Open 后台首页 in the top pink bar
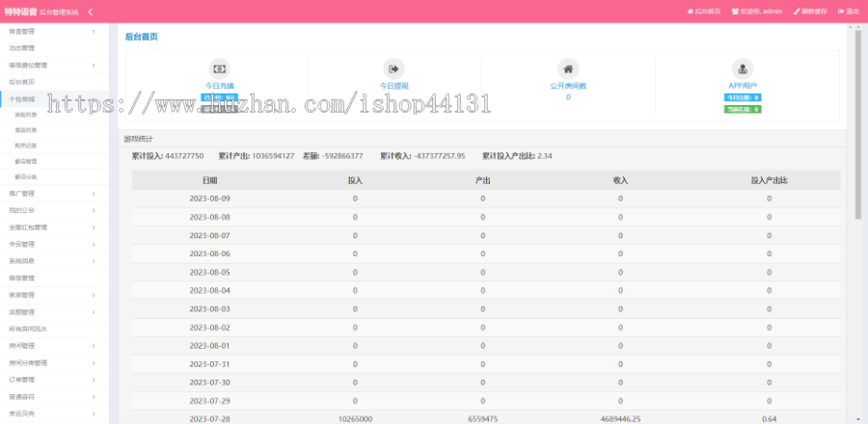This screenshot has width=868, height=424. tap(704, 12)
